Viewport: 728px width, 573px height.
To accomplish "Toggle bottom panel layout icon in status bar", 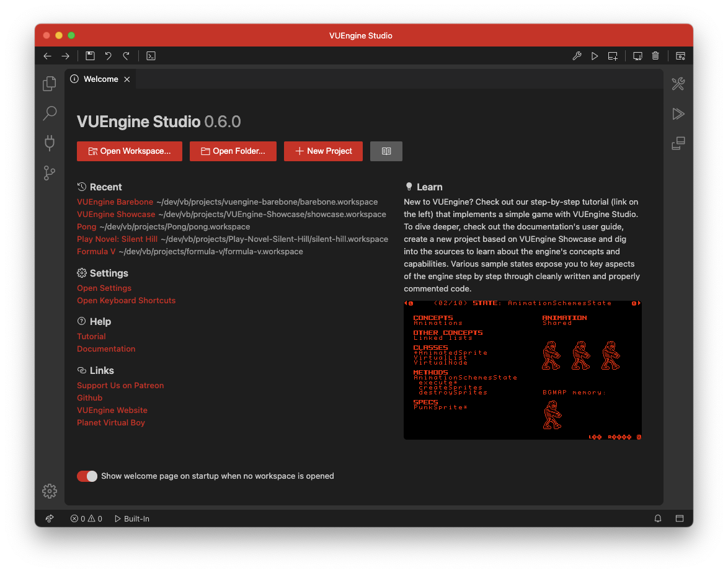I will [x=680, y=518].
